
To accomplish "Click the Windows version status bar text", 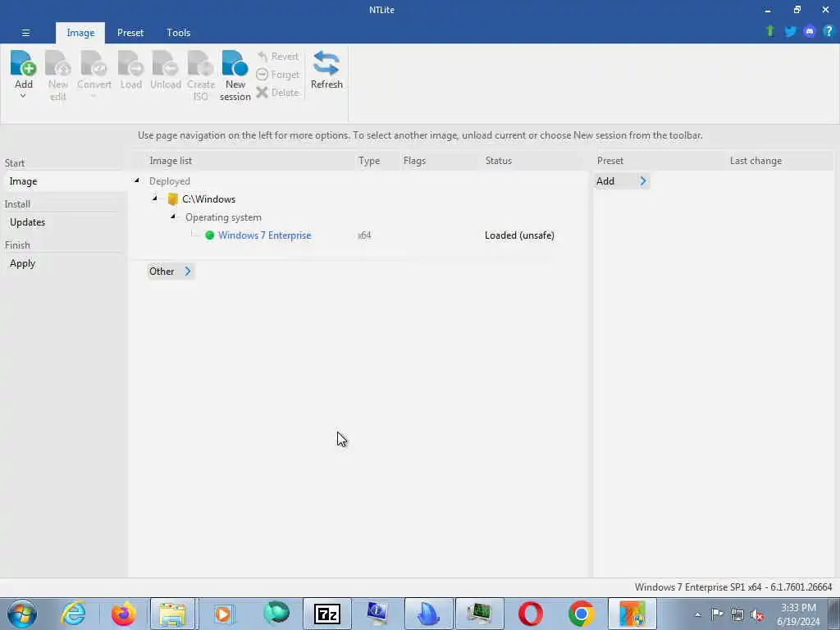I will 733,587.
